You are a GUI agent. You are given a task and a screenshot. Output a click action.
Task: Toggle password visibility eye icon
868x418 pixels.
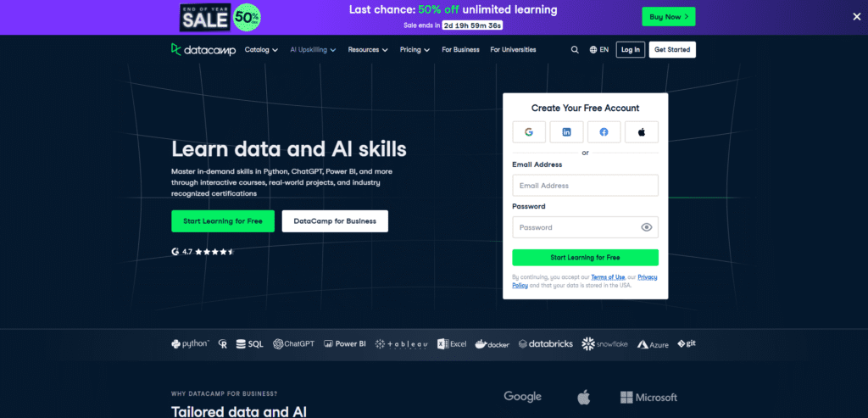(646, 227)
